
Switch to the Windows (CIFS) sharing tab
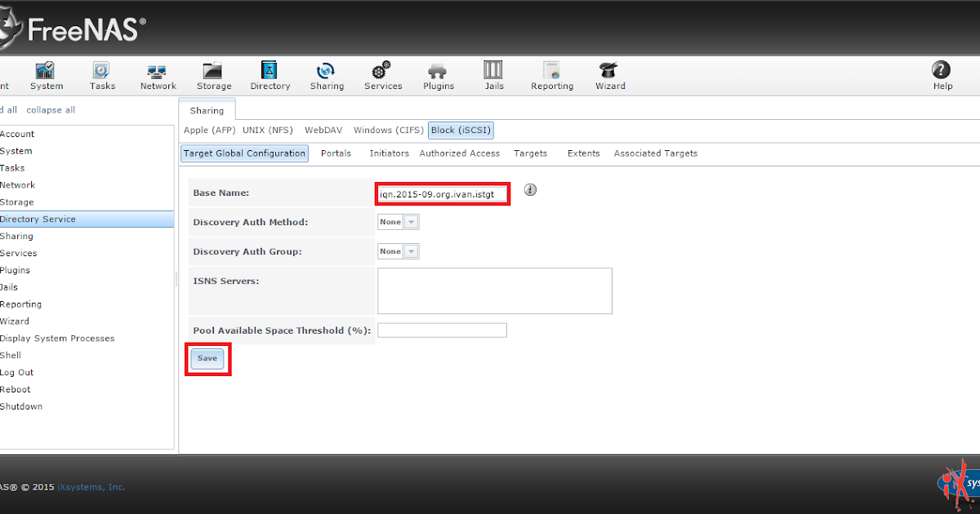(x=388, y=130)
